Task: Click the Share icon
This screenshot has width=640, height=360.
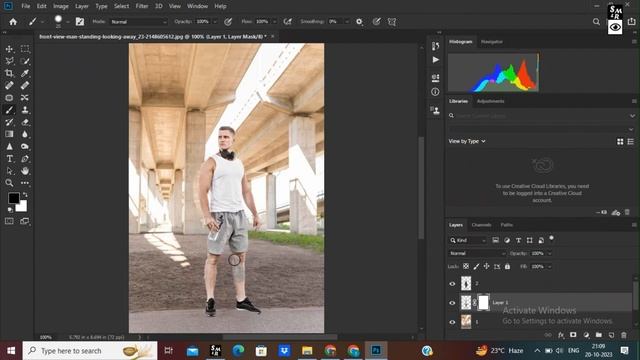Action: coord(631,22)
